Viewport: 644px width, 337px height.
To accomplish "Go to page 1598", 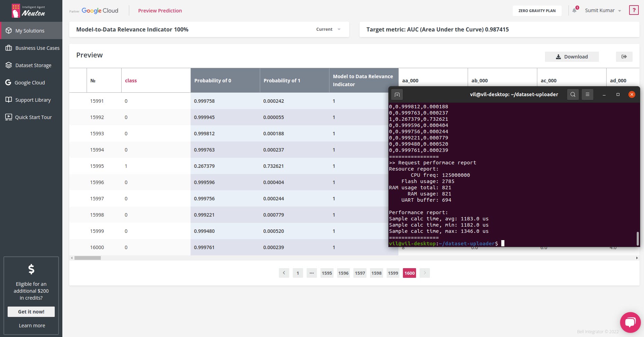I will (377, 273).
